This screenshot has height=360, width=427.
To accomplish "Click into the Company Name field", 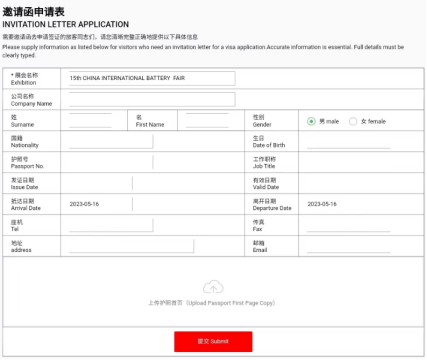I will 152,99.
